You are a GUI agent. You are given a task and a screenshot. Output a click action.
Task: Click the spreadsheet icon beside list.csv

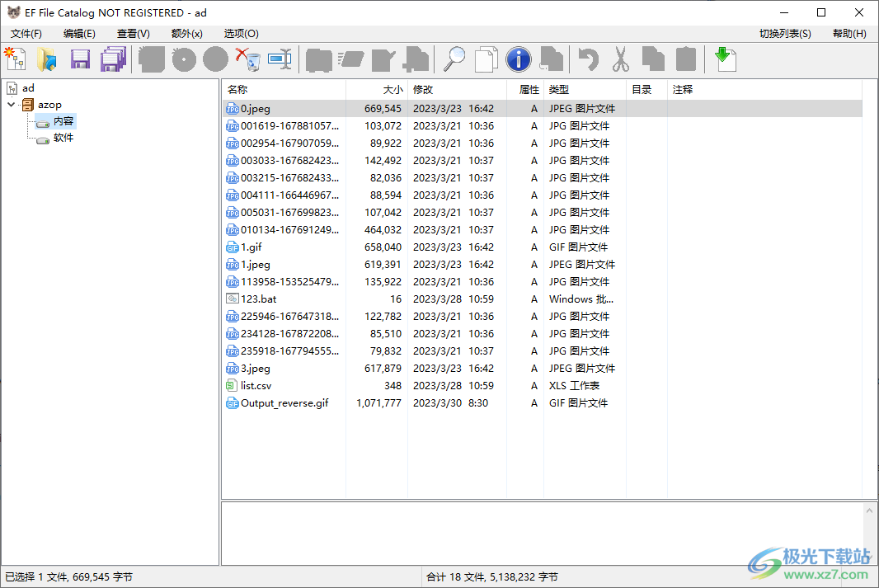point(231,386)
